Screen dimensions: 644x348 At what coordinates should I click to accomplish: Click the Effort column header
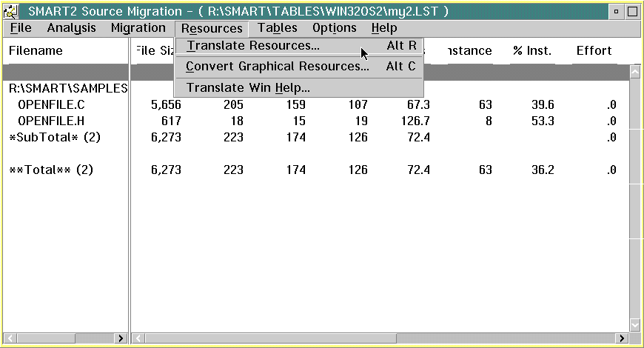tap(594, 50)
